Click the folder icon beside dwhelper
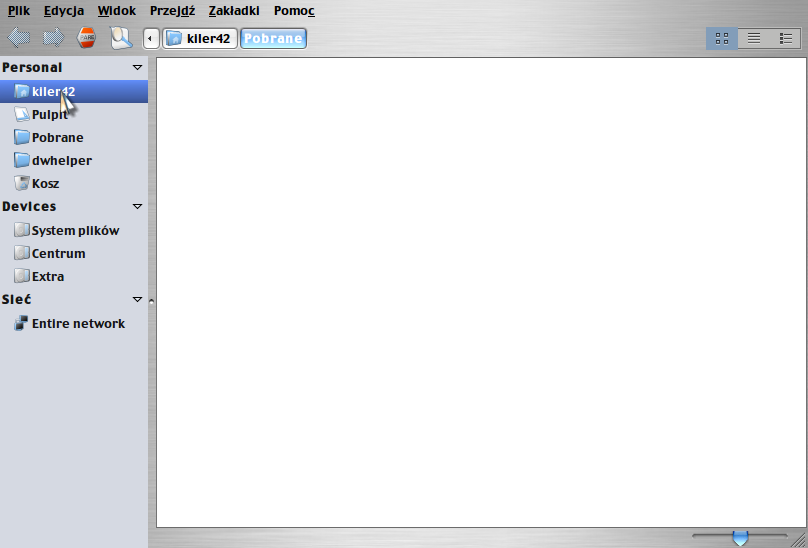Image resolution: width=808 pixels, height=548 pixels. [x=22, y=160]
